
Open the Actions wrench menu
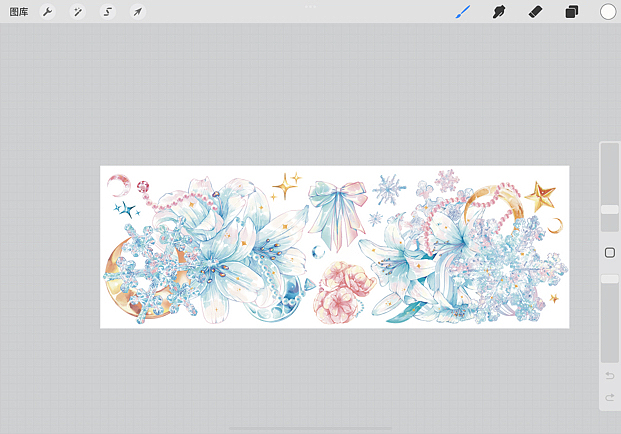coord(47,12)
